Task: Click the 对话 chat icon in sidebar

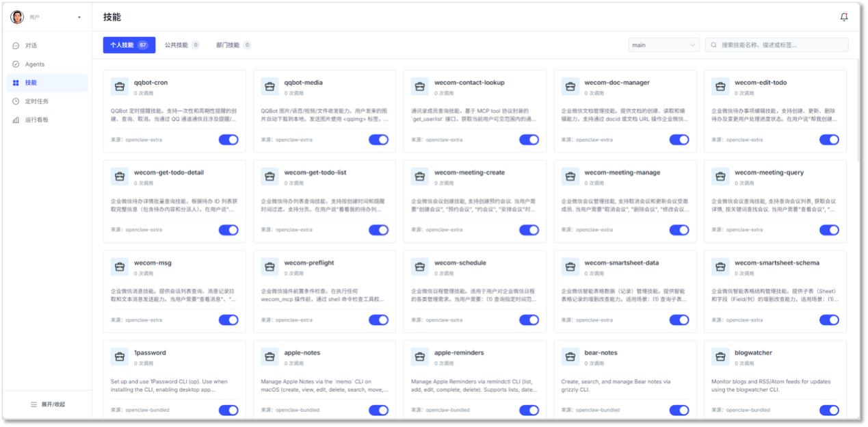Action: (16, 46)
